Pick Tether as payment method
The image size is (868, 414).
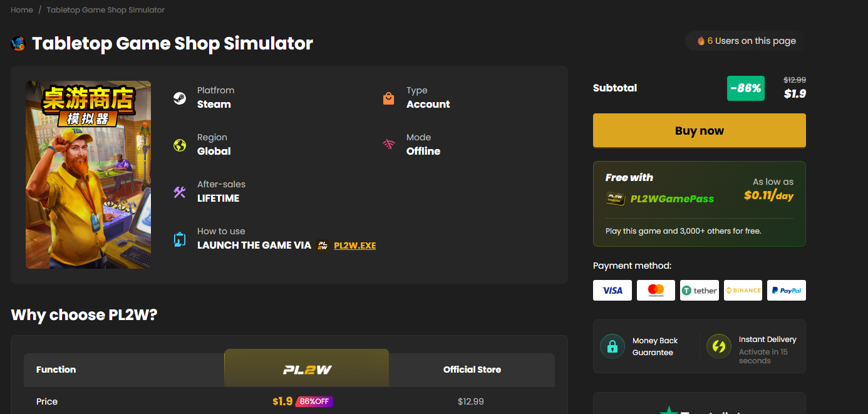pos(699,290)
